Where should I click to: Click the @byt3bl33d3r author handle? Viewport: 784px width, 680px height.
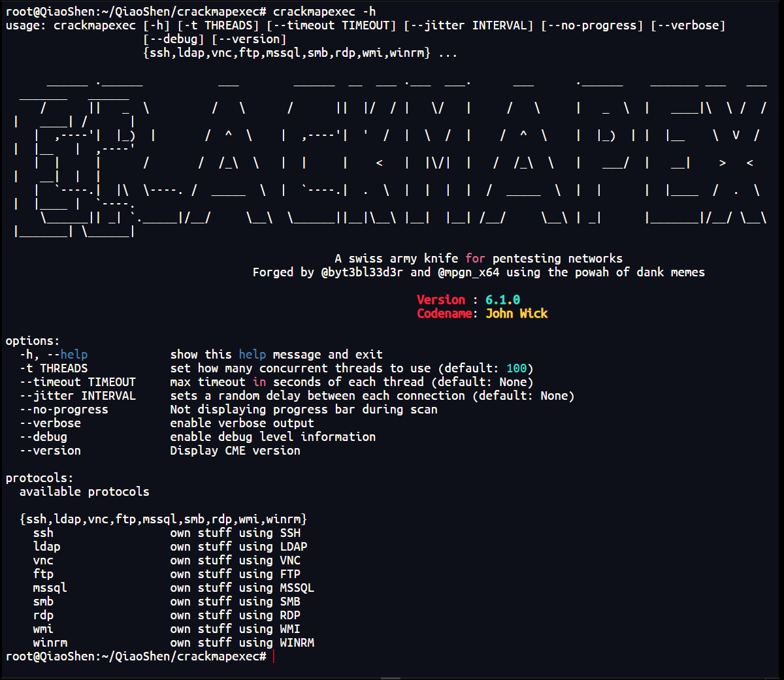tap(362, 272)
